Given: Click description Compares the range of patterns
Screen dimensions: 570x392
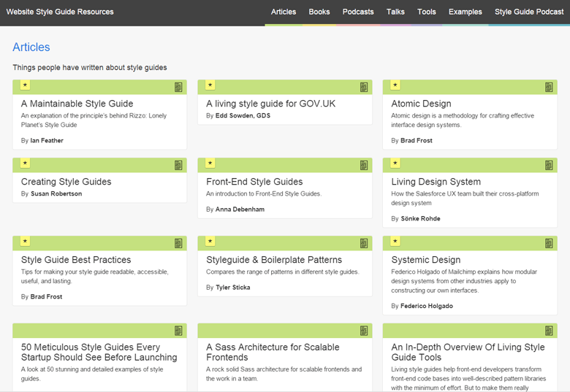Looking at the screenshot, I should (x=283, y=272).
